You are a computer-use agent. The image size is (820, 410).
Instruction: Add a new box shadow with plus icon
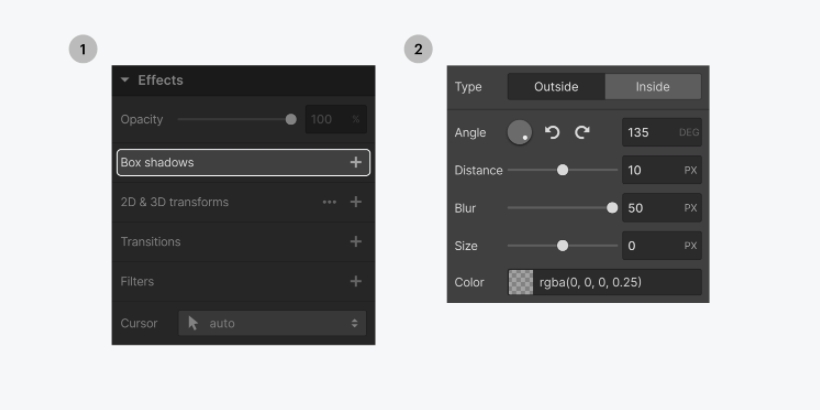pos(355,162)
